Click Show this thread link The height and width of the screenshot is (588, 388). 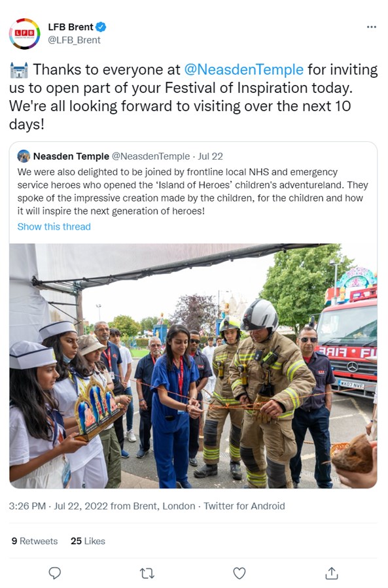(54, 226)
